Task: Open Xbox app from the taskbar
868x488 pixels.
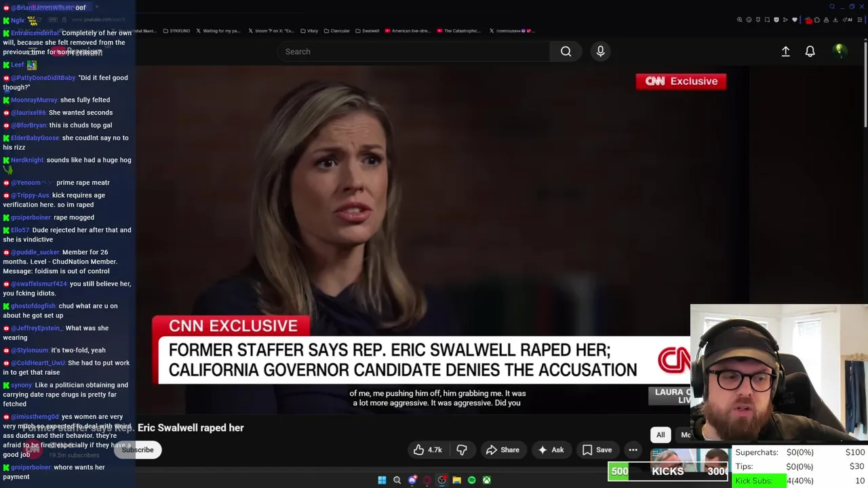Action: (x=486, y=480)
